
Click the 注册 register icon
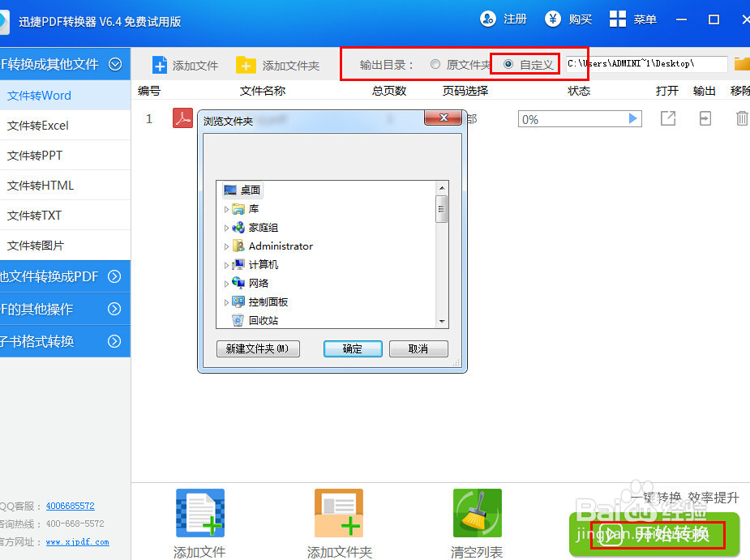tap(488, 19)
